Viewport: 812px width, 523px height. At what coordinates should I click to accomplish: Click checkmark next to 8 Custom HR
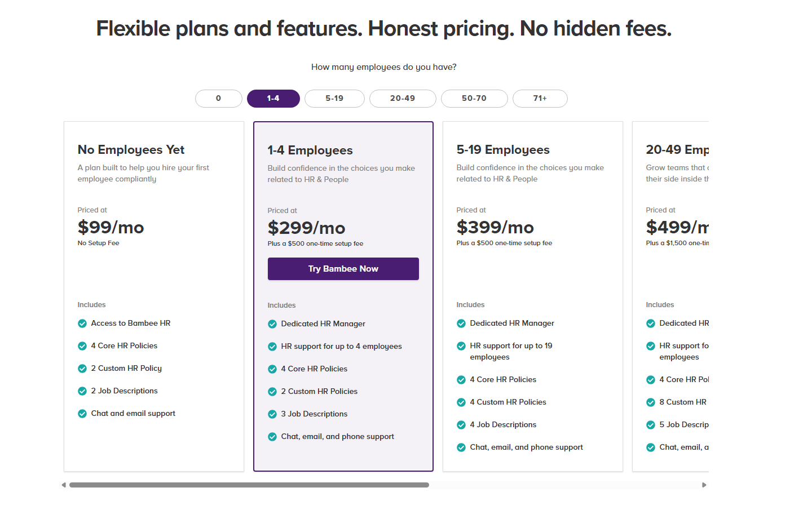[651, 402]
